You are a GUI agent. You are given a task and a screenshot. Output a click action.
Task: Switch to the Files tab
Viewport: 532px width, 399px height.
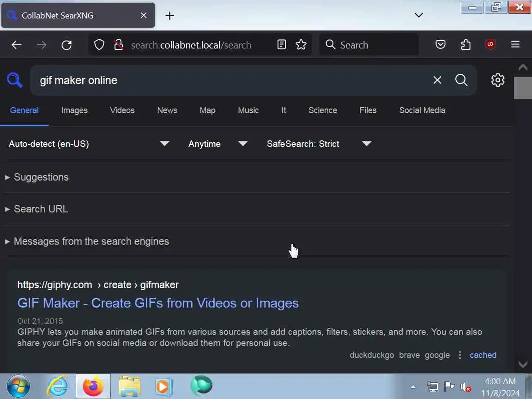coord(368,110)
